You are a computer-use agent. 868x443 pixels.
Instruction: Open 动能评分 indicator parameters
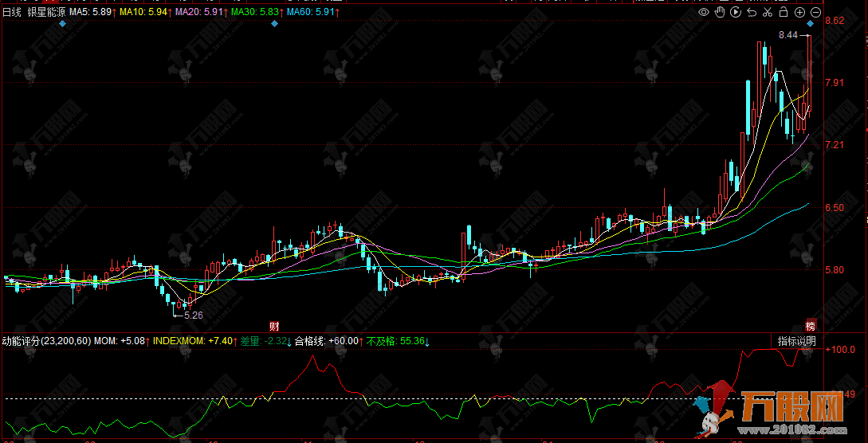click(46, 341)
